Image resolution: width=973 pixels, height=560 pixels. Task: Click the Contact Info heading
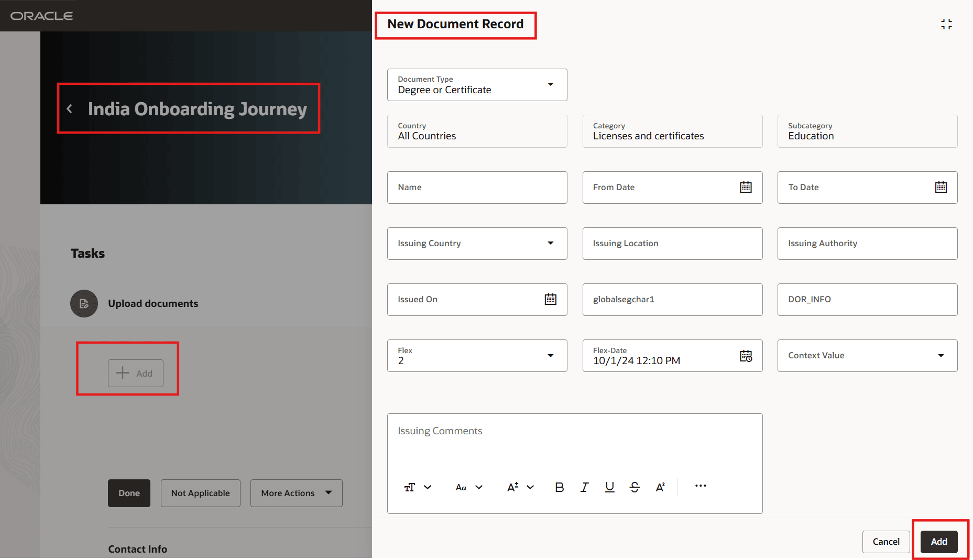(138, 549)
